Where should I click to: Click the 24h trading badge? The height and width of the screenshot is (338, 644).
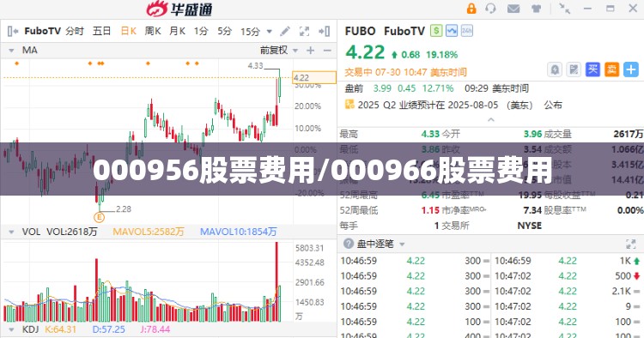[466, 31]
